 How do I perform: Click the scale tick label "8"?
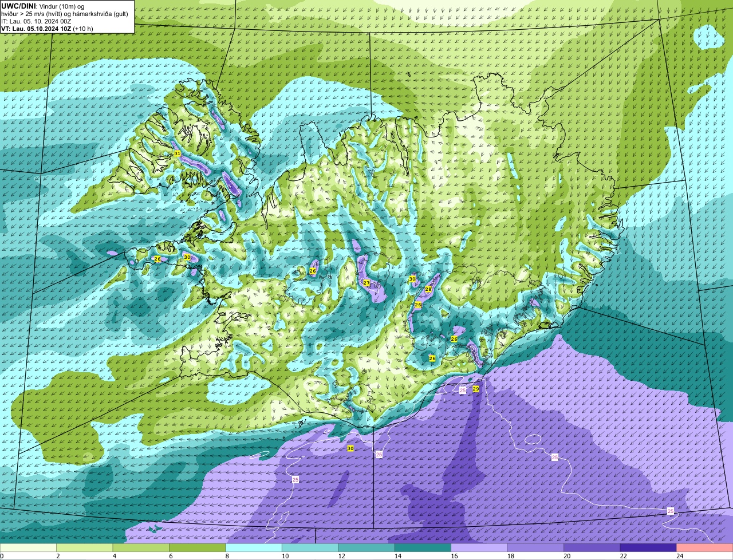pyautogui.click(x=227, y=556)
